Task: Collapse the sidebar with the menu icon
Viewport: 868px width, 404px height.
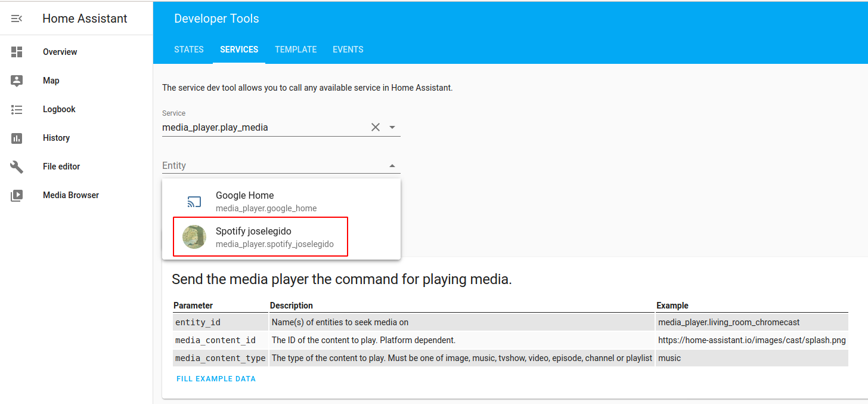Action: 17,18
